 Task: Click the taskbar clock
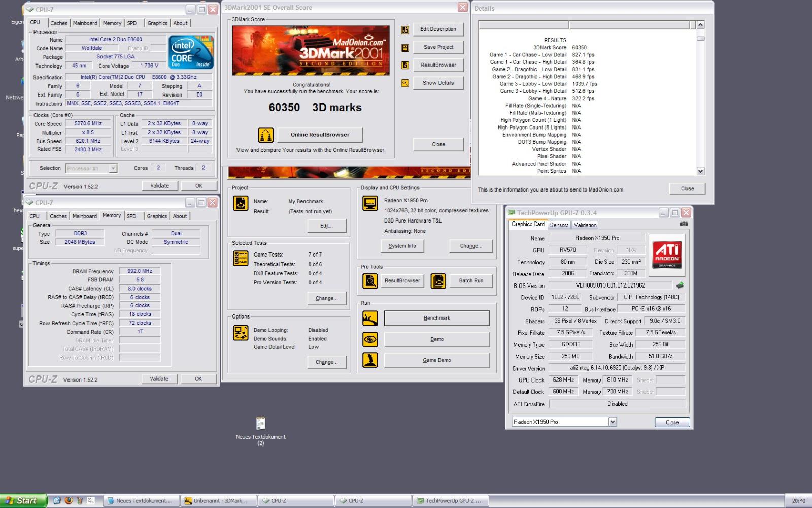(x=798, y=501)
